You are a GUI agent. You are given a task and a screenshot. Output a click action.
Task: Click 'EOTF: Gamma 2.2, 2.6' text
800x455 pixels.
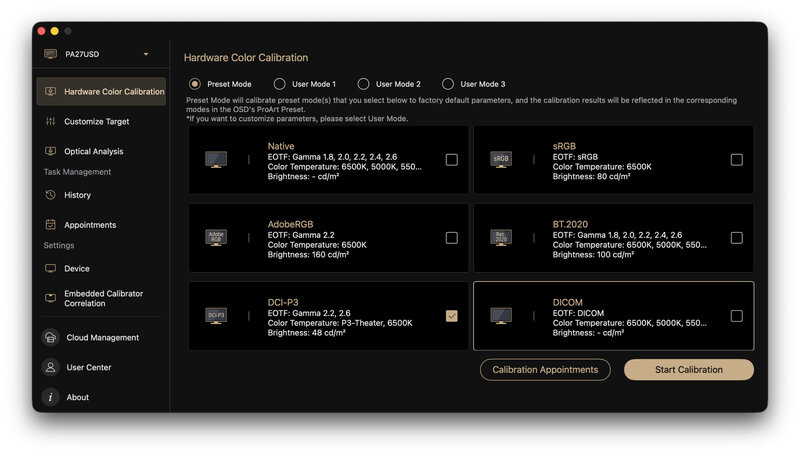309,313
